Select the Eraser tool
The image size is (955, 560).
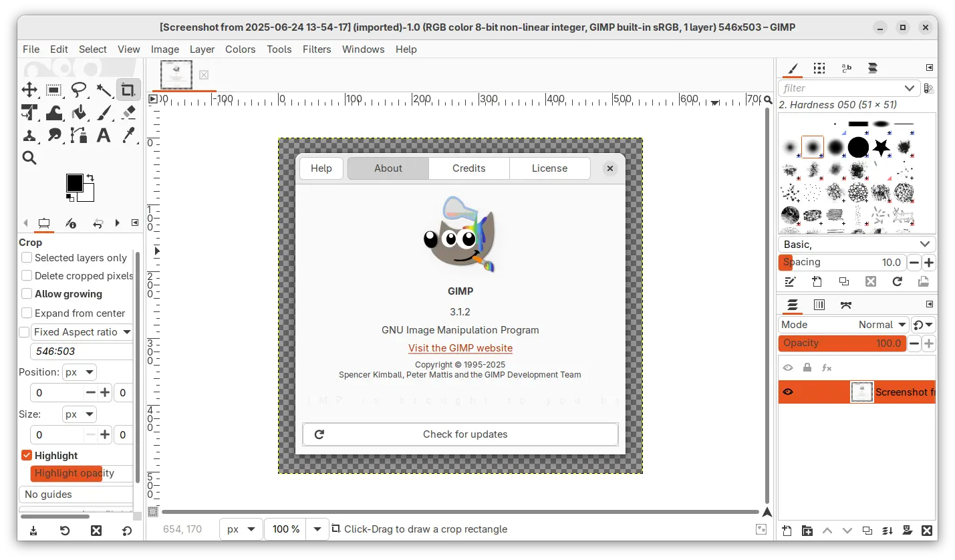[x=128, y=112]
